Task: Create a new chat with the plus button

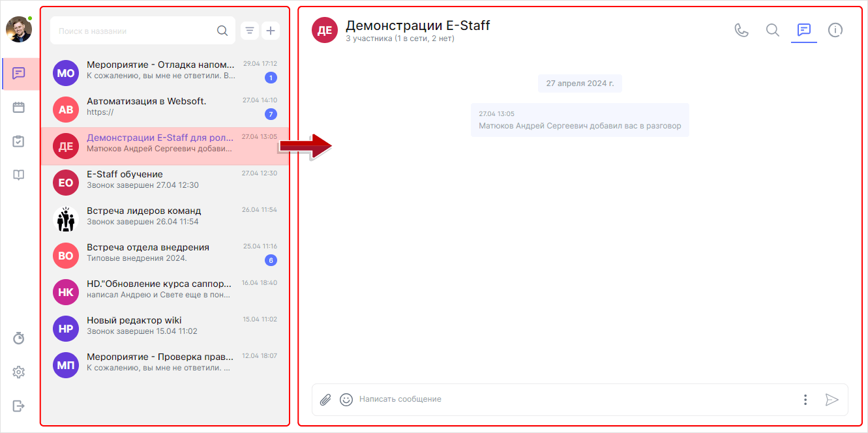Action: [x=271, y=30]
